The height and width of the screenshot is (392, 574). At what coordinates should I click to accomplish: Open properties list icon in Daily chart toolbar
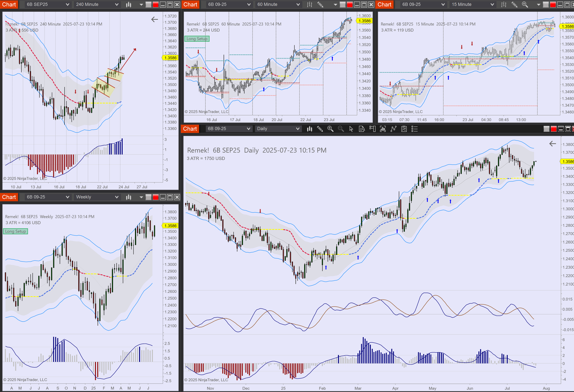[x=414, y=129]
